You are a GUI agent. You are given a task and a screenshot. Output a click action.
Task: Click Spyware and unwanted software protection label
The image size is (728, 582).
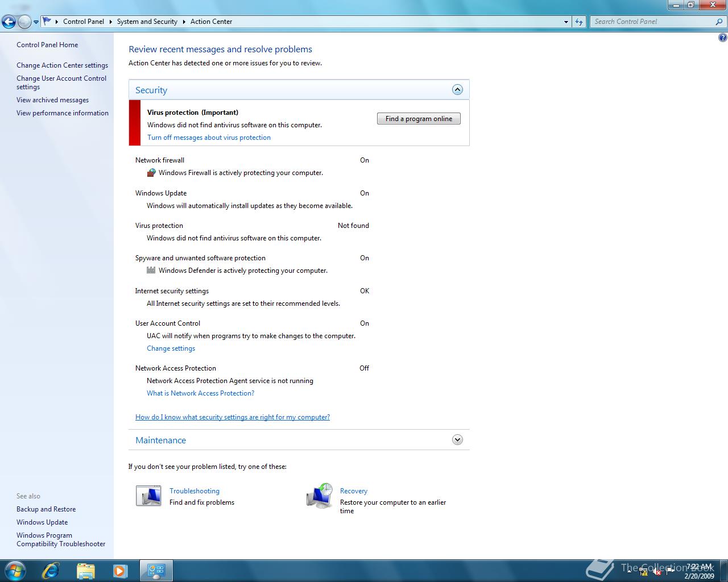coord(200,258)
